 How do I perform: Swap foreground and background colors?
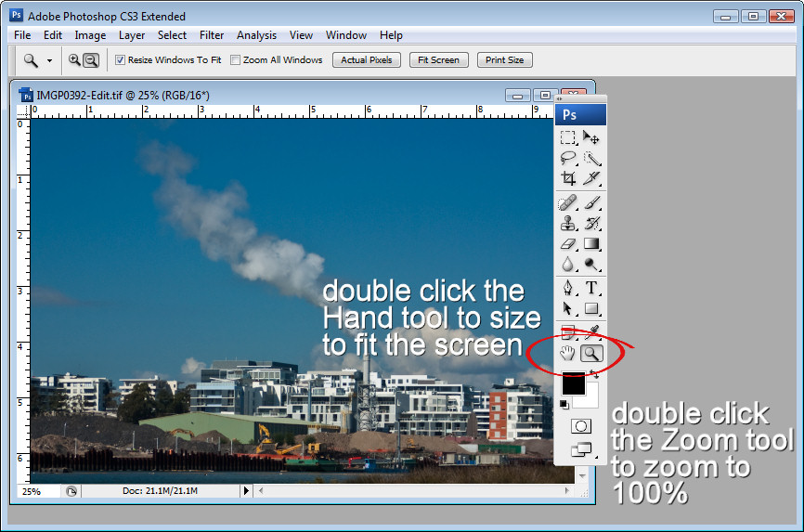595,374
